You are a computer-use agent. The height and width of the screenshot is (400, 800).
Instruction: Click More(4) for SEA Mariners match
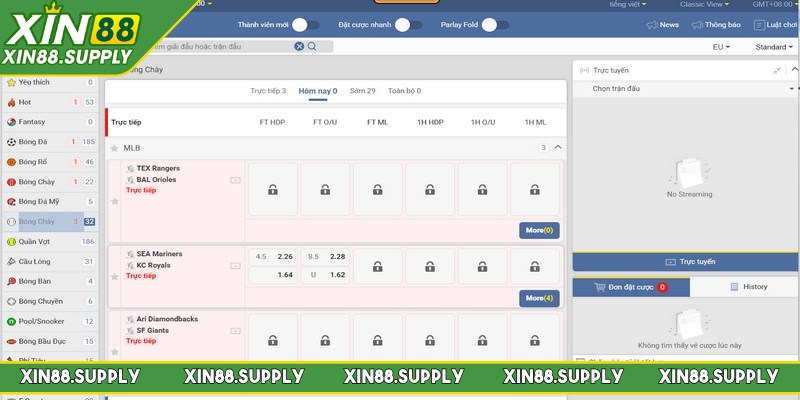coord(539,298)
